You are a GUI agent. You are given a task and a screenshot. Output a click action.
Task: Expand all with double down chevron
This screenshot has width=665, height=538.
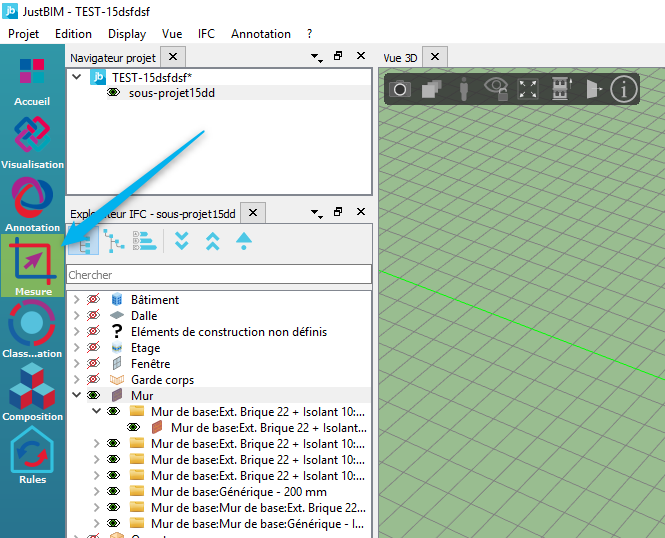click(182, 241)
